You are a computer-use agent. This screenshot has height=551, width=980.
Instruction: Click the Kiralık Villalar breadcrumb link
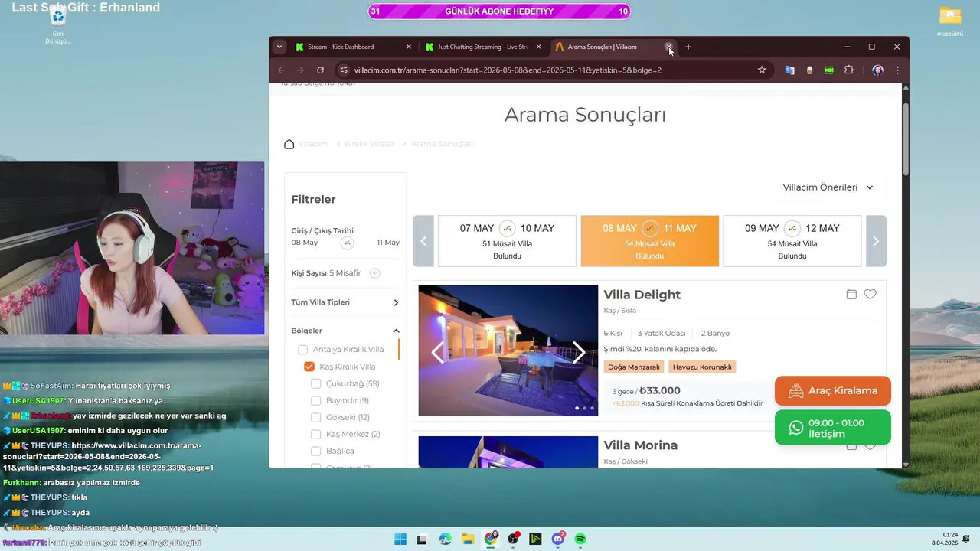click(369, 144)
